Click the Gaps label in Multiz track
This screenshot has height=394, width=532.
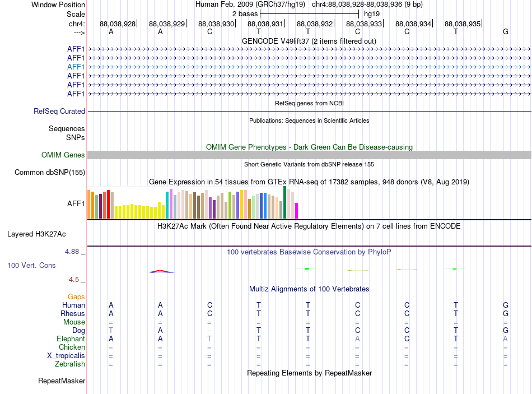76,297
